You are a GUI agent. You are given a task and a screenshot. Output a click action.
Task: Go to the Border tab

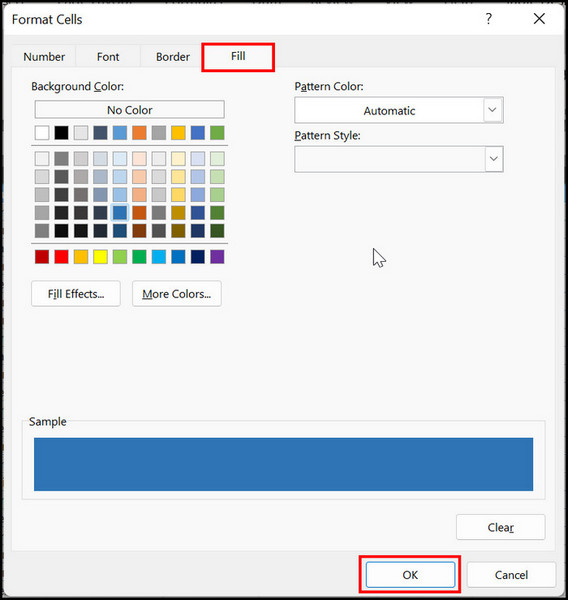173,57
